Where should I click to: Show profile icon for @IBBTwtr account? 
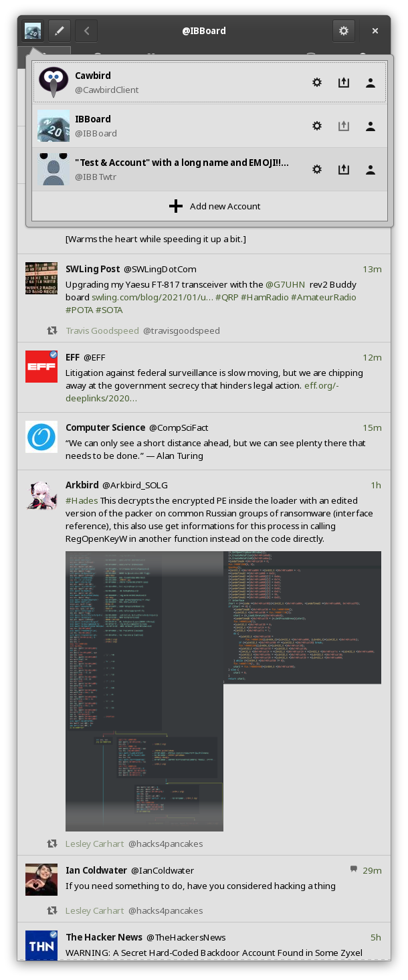tap(371, 170)
